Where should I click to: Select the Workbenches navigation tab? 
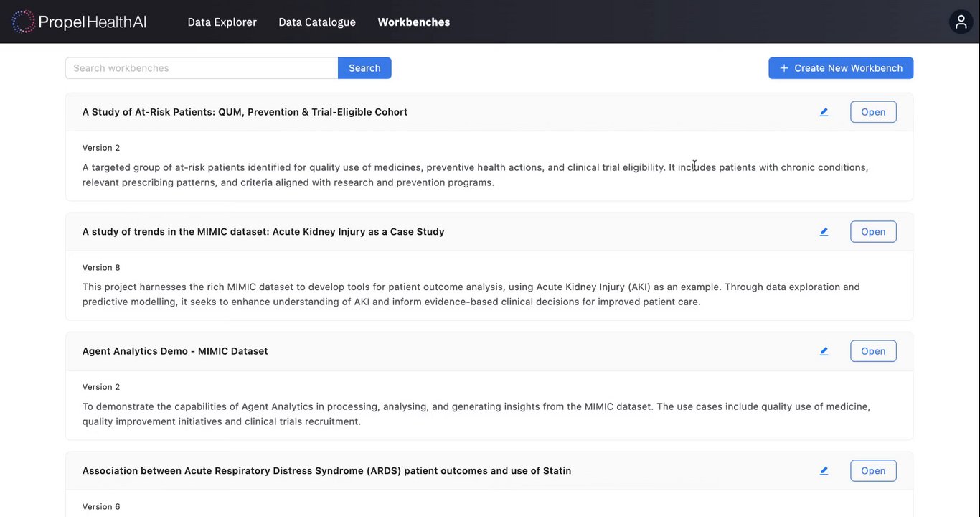pos(414,22)
